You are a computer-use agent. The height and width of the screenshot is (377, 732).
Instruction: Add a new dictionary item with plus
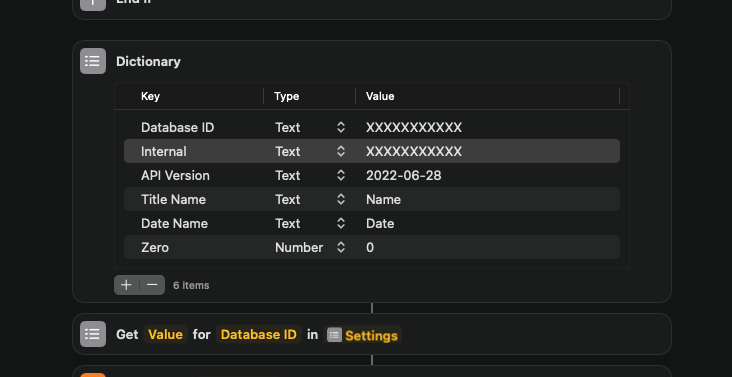tap(127, 285)
